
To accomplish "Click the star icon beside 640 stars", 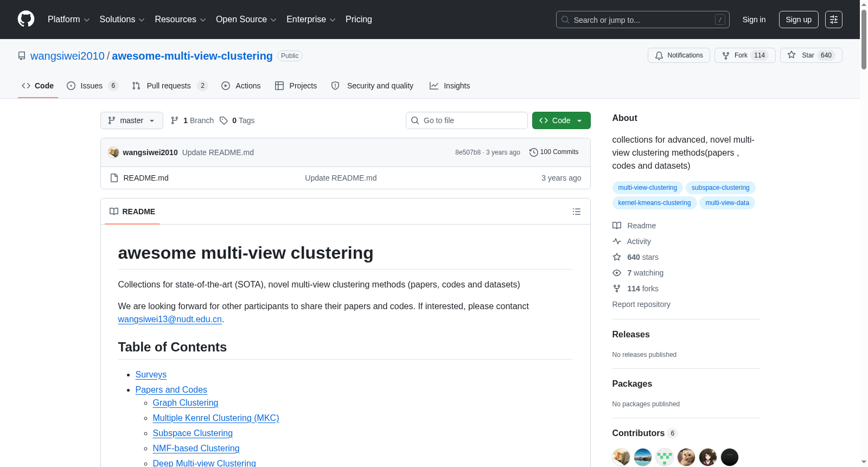I will point(617,257).
